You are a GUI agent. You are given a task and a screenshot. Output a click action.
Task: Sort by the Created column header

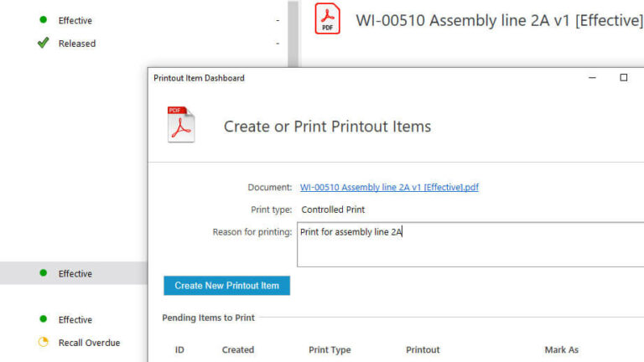point(238,349)
